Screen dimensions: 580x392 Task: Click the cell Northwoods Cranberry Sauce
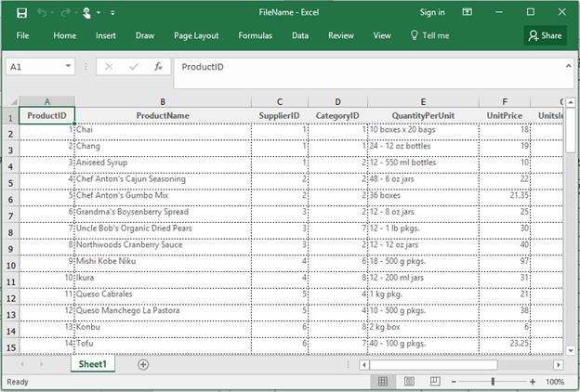[x=163, y=245]
